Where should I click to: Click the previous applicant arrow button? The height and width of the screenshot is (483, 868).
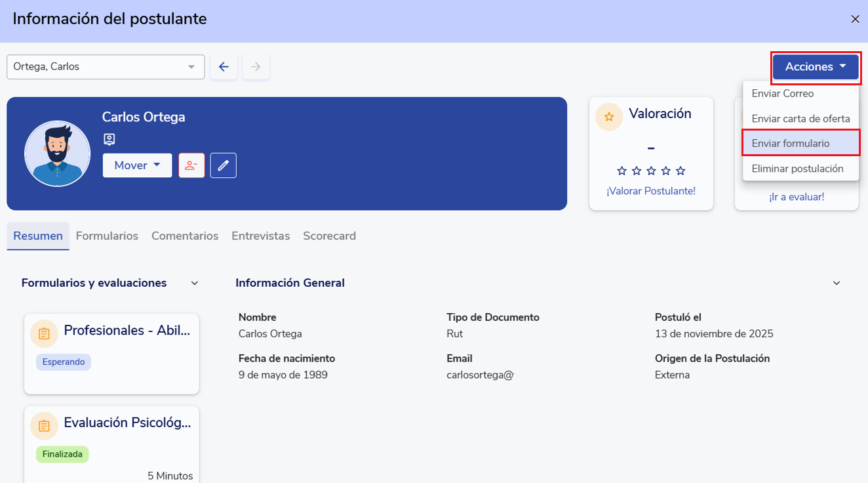click(x=224, y=67)
